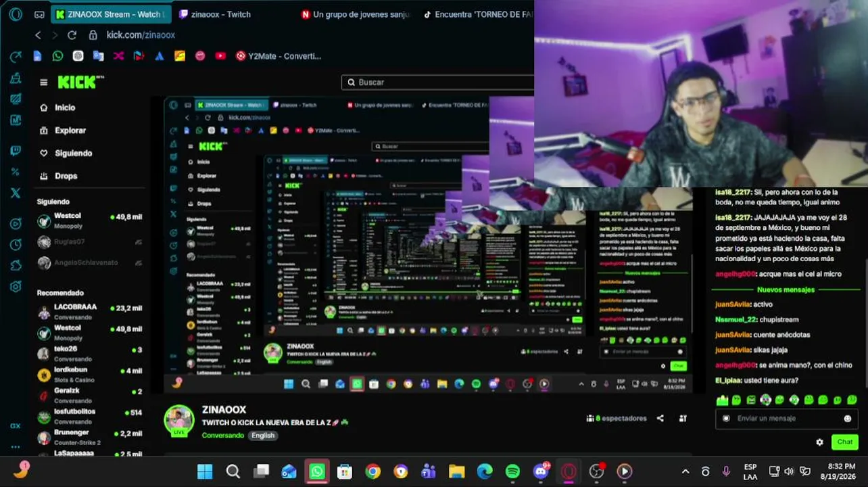Open teko26 recommended channel
Image resolution: width=868 pixels, height=487 pixels.
(90, 353)
